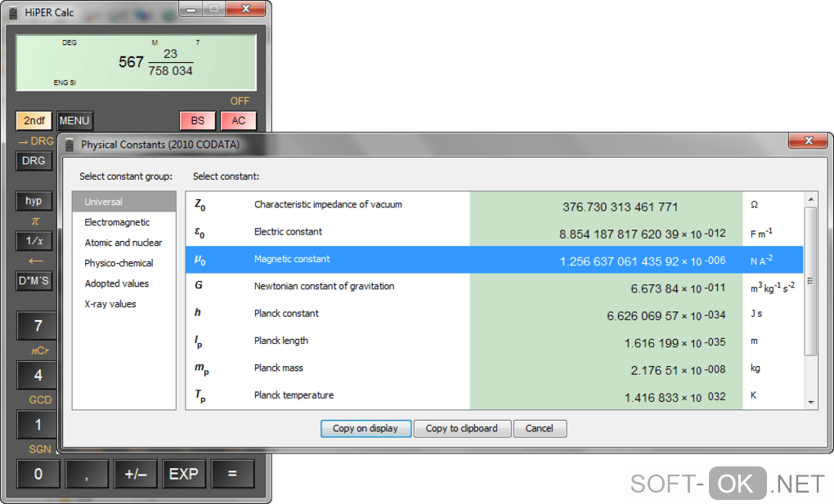This screenshot has width=834, height=504.
Task: Click the AC clear key
Action: click(238, 121)
